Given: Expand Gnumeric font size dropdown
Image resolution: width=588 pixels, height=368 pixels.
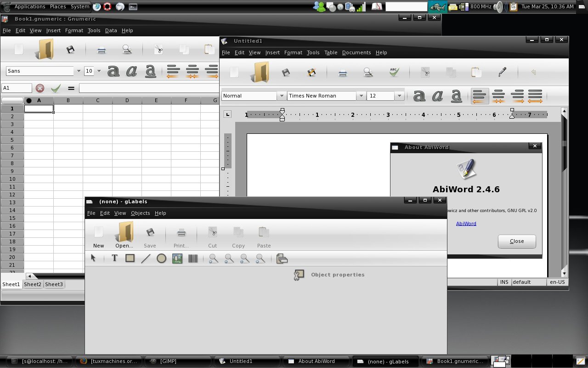Looking at the screenshot, I should point(99,71).
